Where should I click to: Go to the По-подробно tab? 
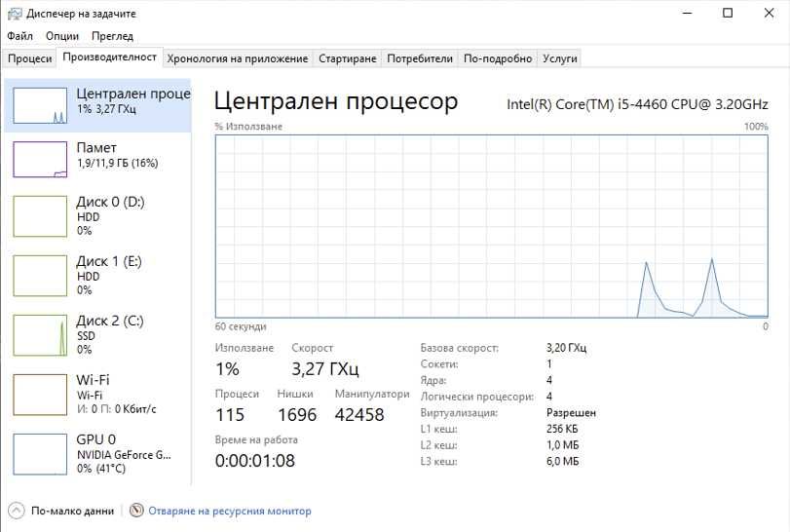click(x=497, y=58)
